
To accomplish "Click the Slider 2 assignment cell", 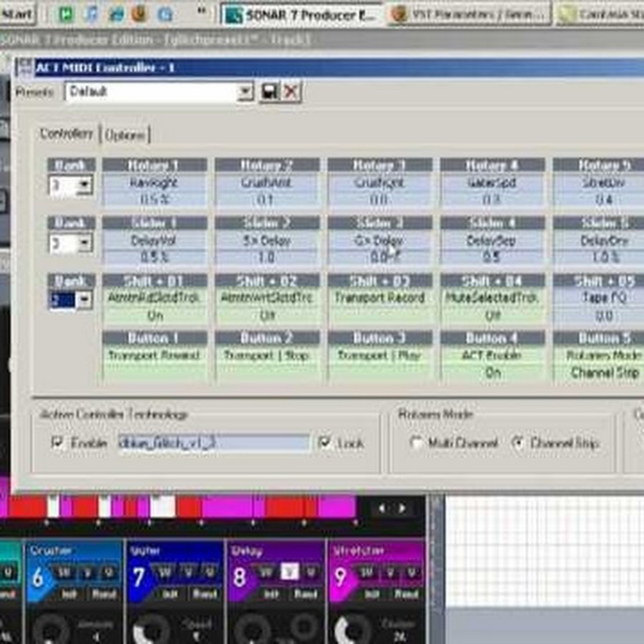I will 267,248.
